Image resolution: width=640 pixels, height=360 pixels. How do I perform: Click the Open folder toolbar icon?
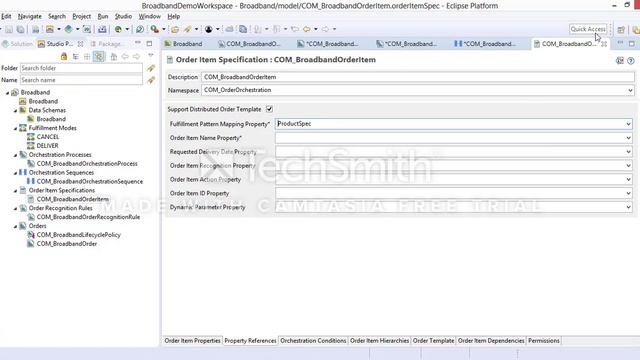coord(175,29)
